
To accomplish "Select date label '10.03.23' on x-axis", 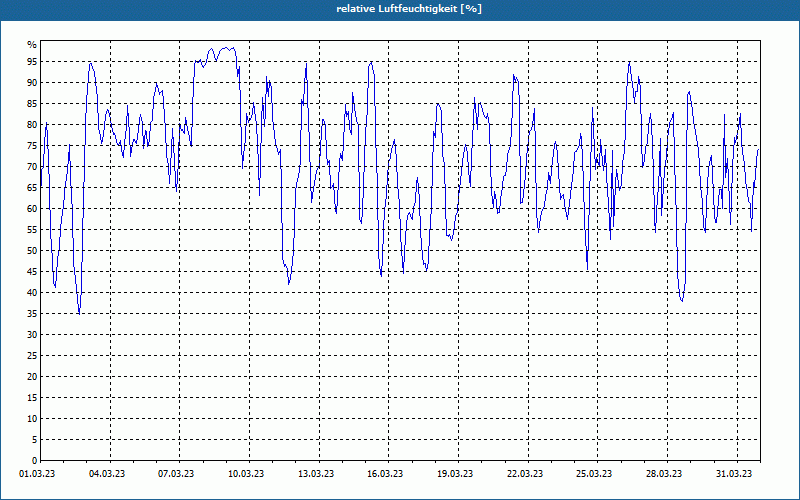I will 246,474.
